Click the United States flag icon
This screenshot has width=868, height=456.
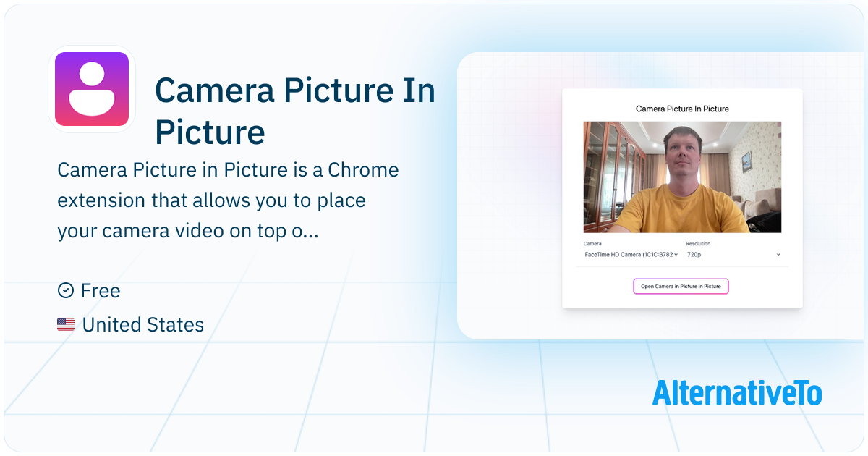pos(66,325)
